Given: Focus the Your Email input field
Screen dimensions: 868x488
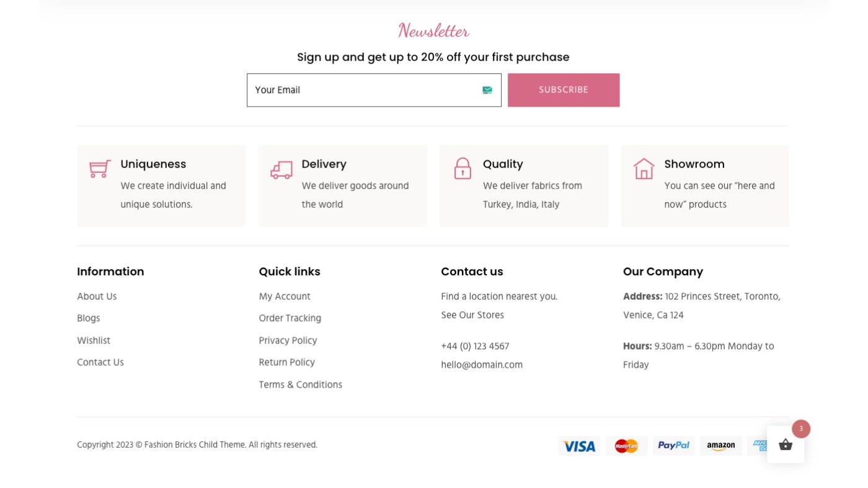Looking at the screenshot, I should coord(363,91).
